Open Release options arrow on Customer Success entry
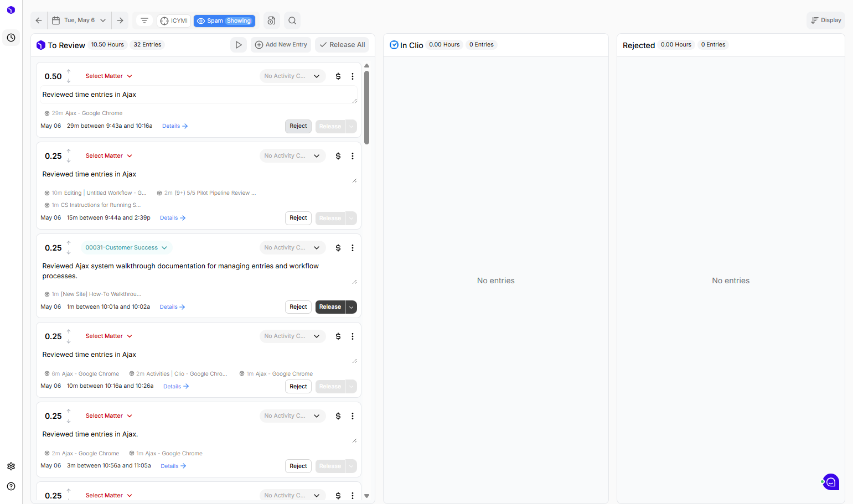This screenshot has height=504, width=853. [x=351, y=307]
